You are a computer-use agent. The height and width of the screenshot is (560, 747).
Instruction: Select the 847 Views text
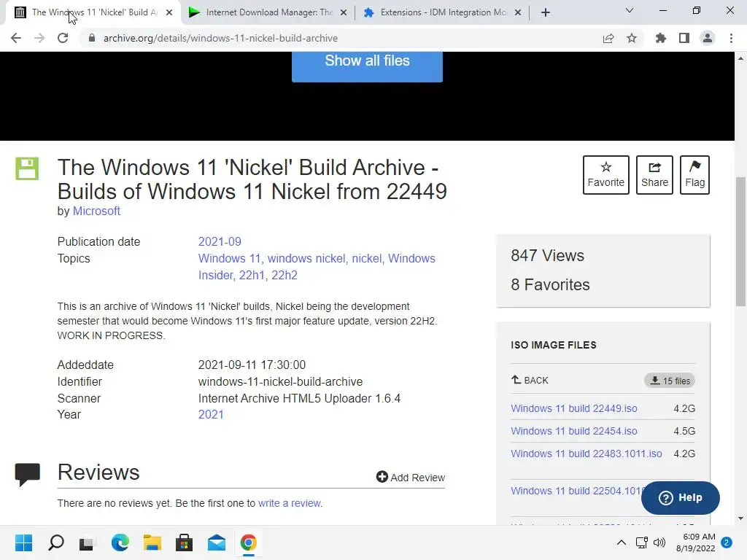click(547, 256)
